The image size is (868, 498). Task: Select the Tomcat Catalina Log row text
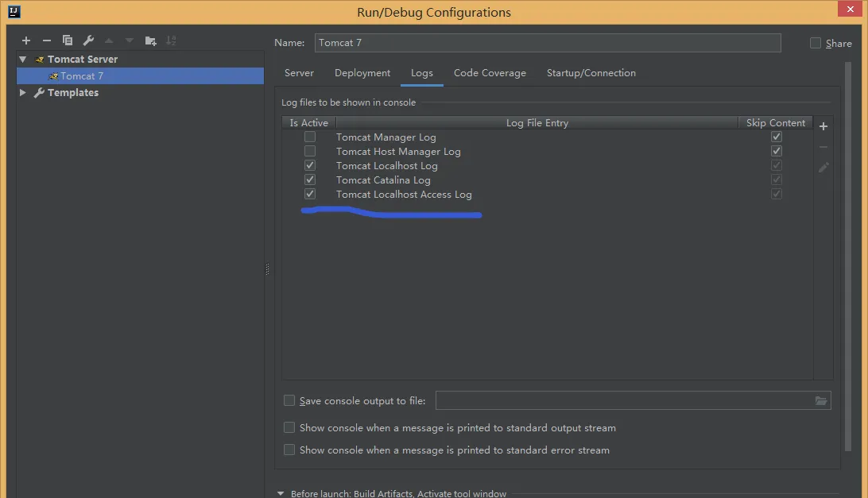pos(383,180)
